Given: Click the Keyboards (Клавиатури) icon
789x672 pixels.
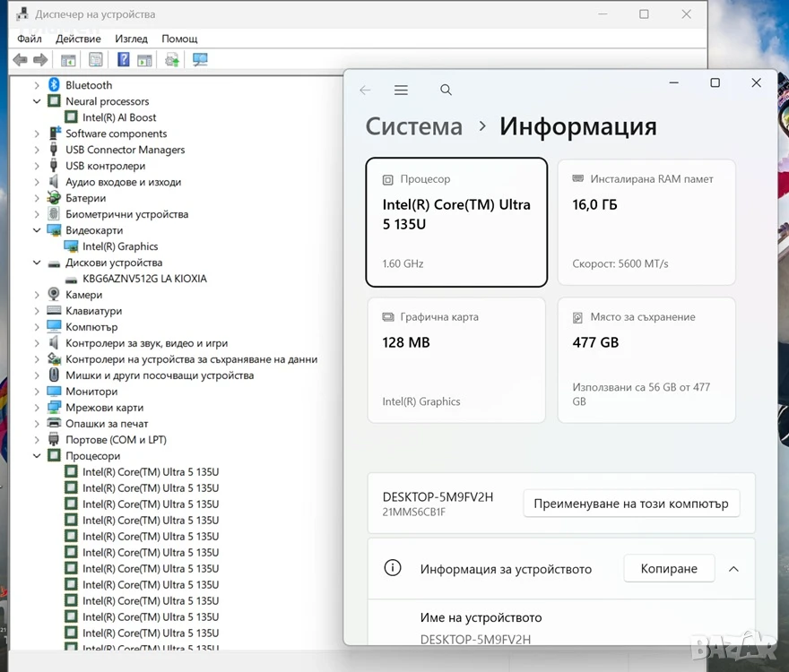Looking at the screenshot, I should click(x=54, y=310).
